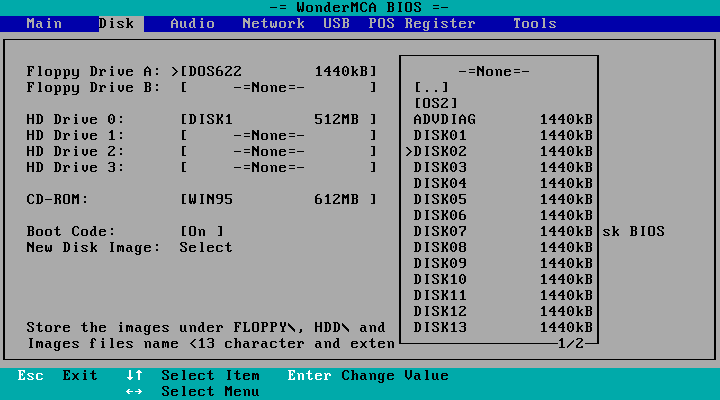The image size is (720, 400).
Task: Go to the USB tab
Action: tap(336, 23)
